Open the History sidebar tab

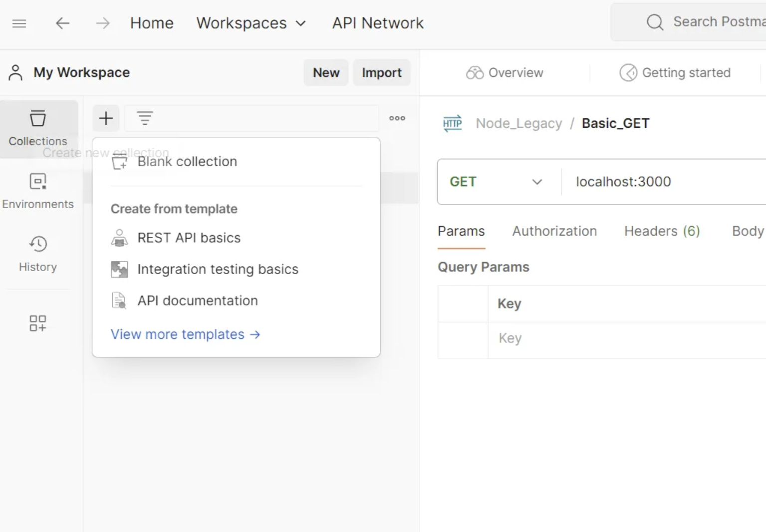(38, 255)
